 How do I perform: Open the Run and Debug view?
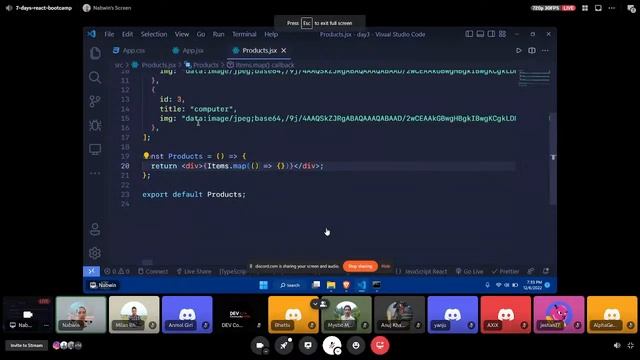pyautogui.click(x=95, y=125)
